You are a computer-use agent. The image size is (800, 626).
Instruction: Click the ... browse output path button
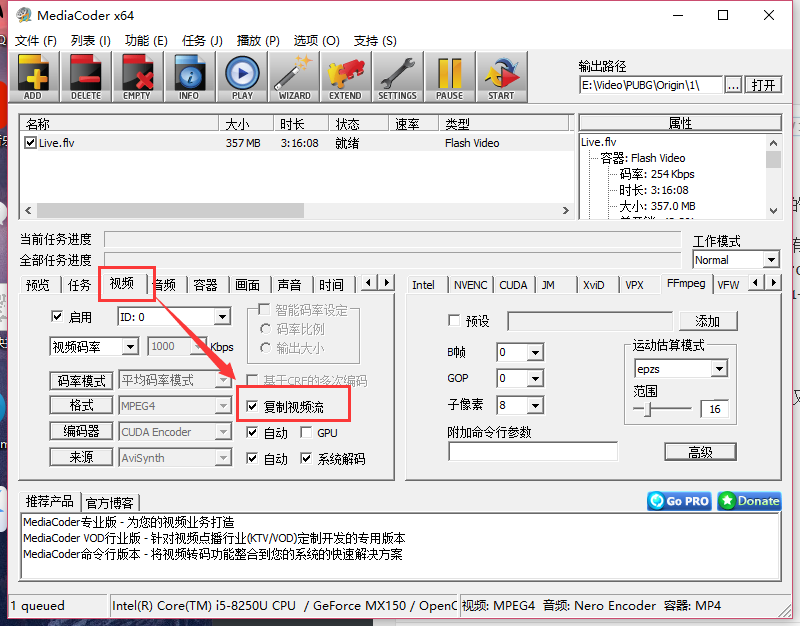pyautogui.click(x=733, y=85)
